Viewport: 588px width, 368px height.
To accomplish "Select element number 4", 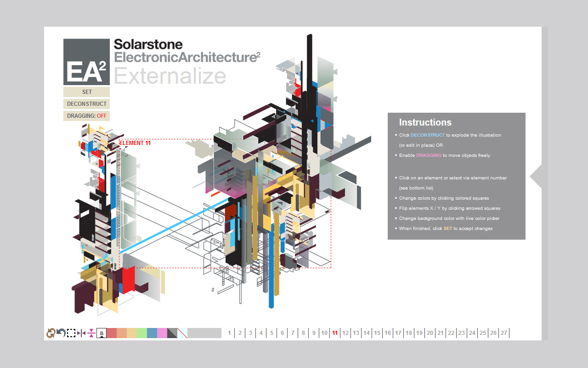I will 261,333.
